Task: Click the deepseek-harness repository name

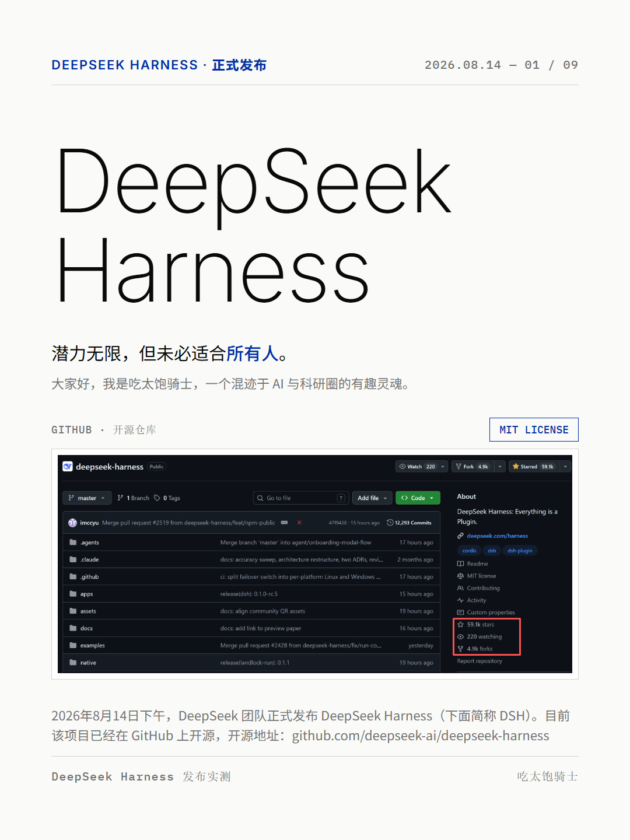Action: coord(110,467)
